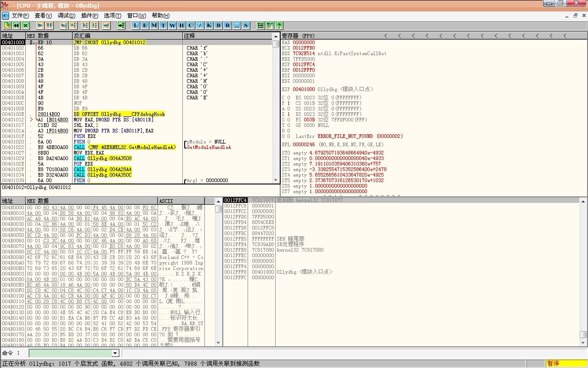Open the 查看(V) menu

coord(43,16)
